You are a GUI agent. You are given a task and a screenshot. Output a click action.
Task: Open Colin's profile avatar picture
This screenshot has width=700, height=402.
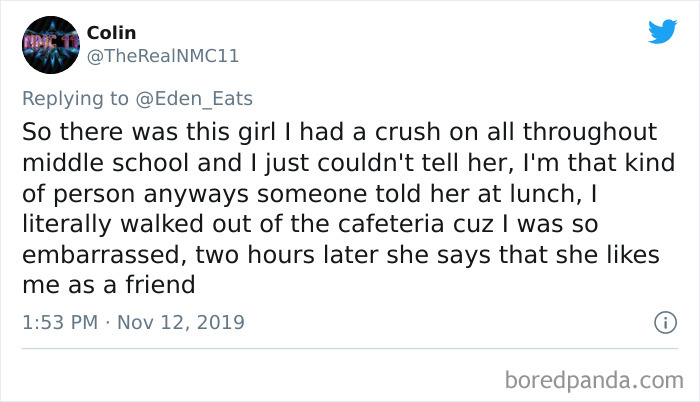point(49,45)
